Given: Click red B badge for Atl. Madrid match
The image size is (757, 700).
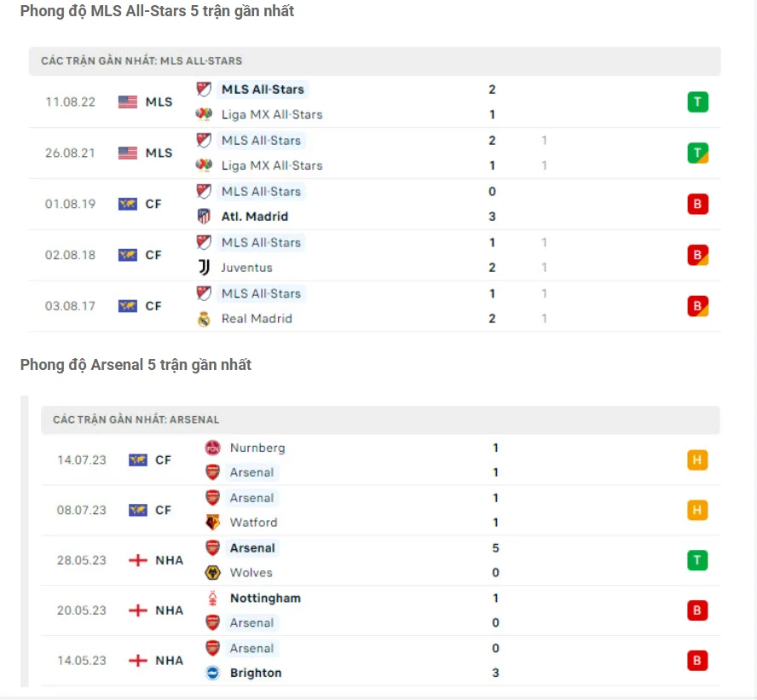Looking at the screenshot, I should tap(698, 205).
